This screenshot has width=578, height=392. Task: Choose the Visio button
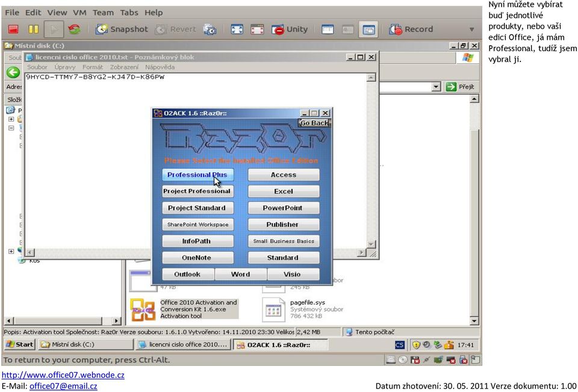(x=293, y=275)
